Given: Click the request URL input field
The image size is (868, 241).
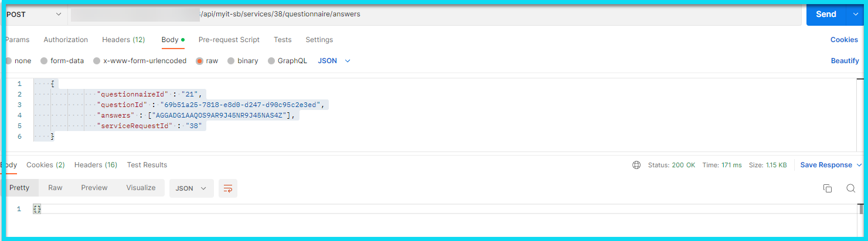Looking at the screenshot, I should coord(498,14).
